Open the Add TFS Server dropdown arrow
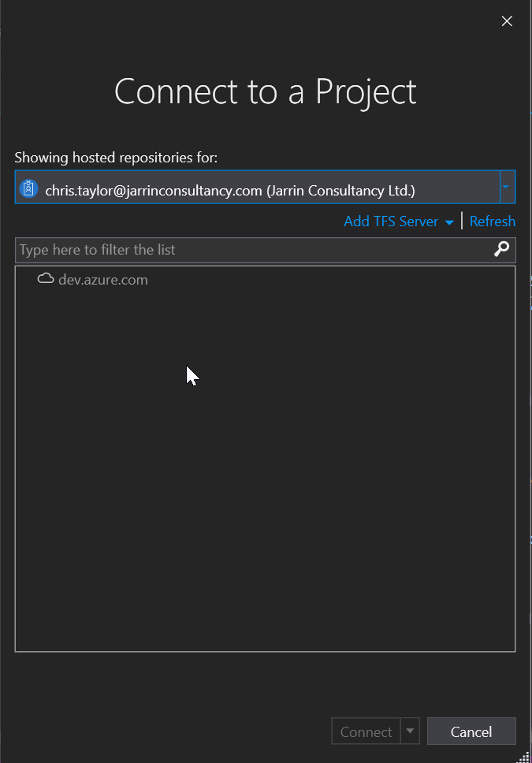 [449, 222]
